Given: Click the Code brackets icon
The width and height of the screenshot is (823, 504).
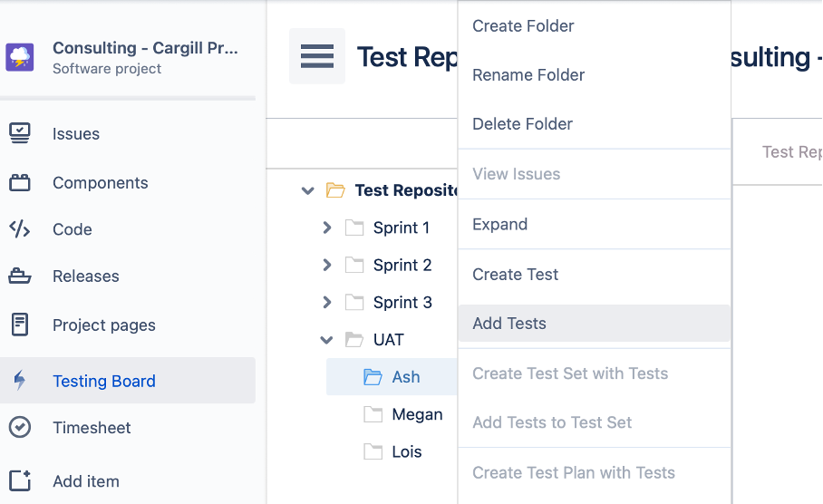Looking at the screenshot, I should 20,229.
